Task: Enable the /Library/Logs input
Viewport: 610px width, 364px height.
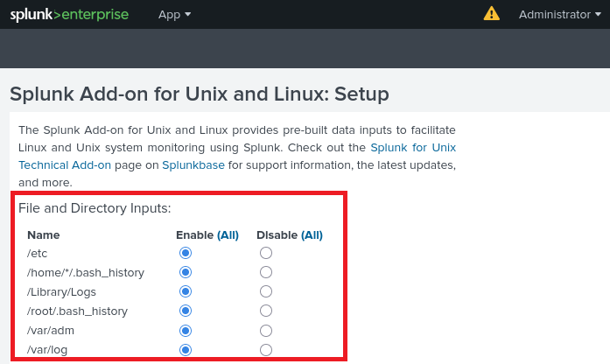Action: [185, 291]
